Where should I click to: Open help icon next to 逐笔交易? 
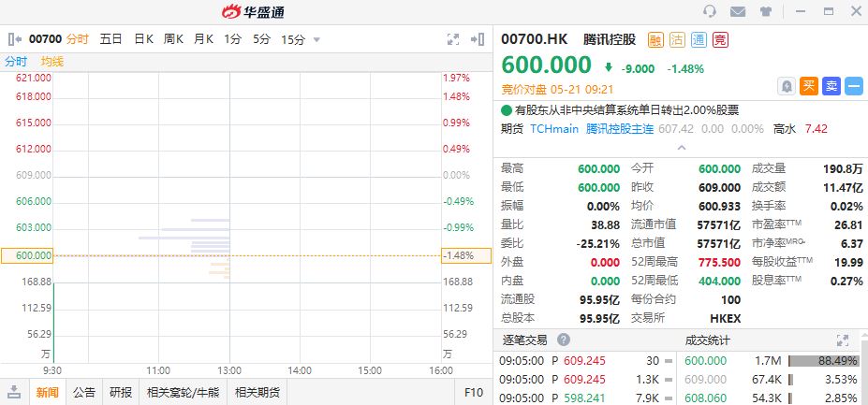564,340
